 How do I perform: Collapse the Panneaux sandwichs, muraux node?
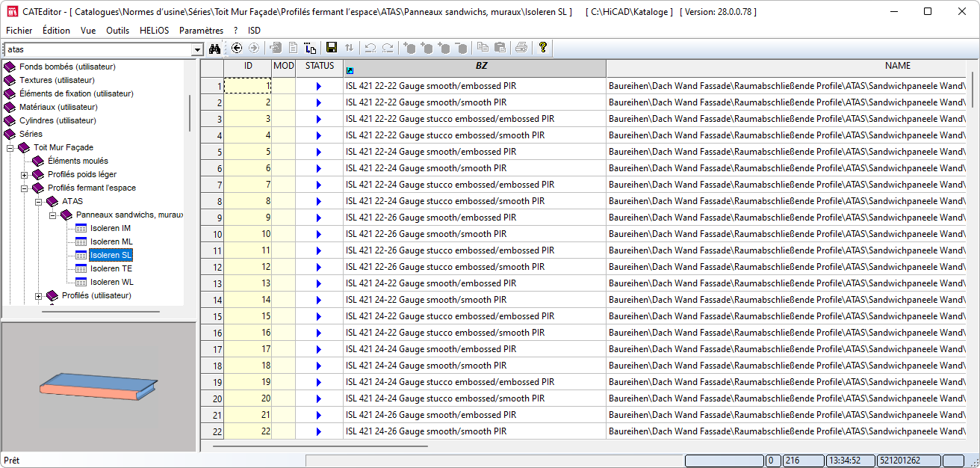point(53,215)
